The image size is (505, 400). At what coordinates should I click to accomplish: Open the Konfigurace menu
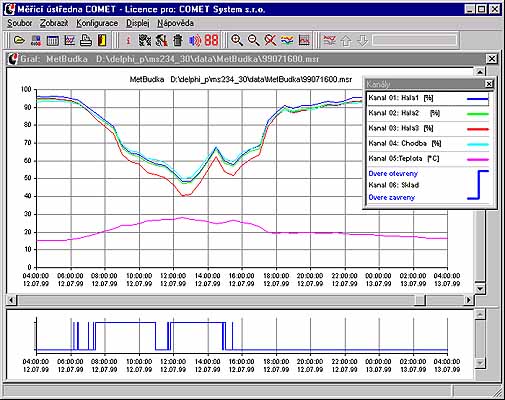click(97, 23)
